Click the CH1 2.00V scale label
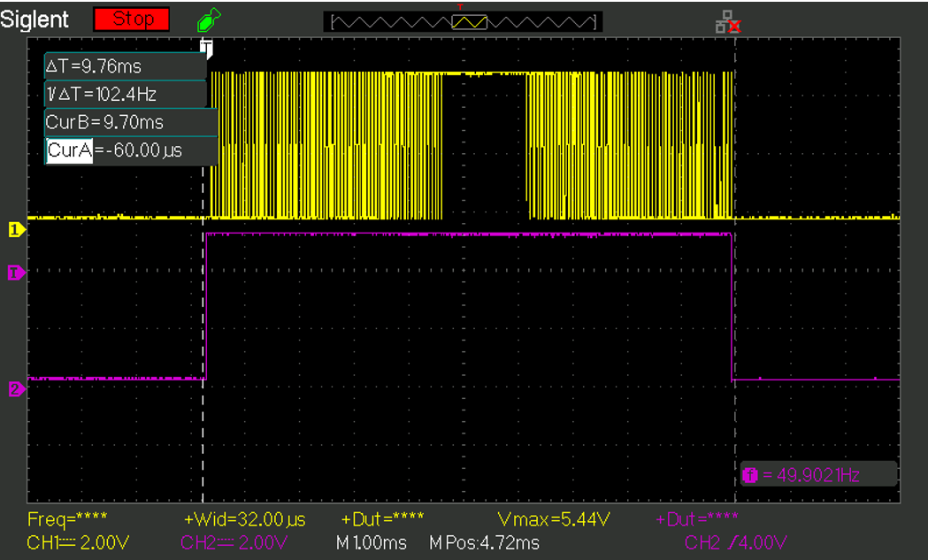This screenshot has width=928, height=560. point(78,543)
